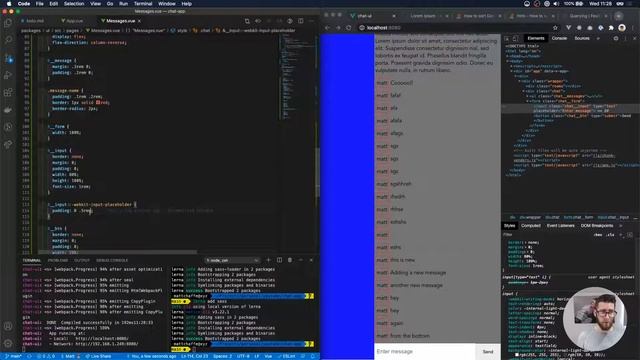Switch to the PROBLEMS panel tab
The height and width of the screenshot is (360, 640).
58,260
